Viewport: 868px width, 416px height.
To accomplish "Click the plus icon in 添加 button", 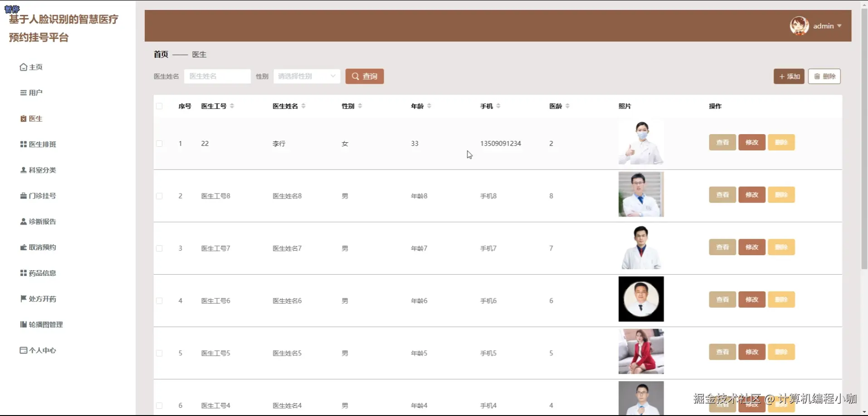I will (x=782, y=77).
